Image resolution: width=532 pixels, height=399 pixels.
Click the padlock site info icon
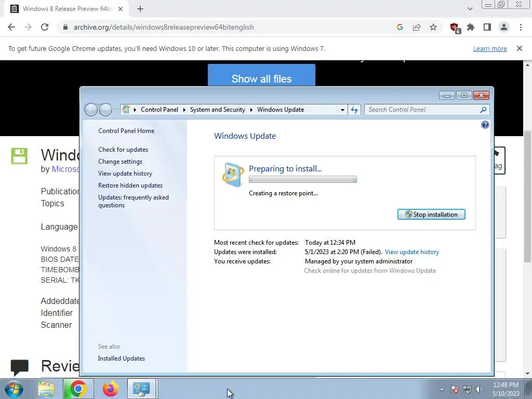tap(65, 27)
